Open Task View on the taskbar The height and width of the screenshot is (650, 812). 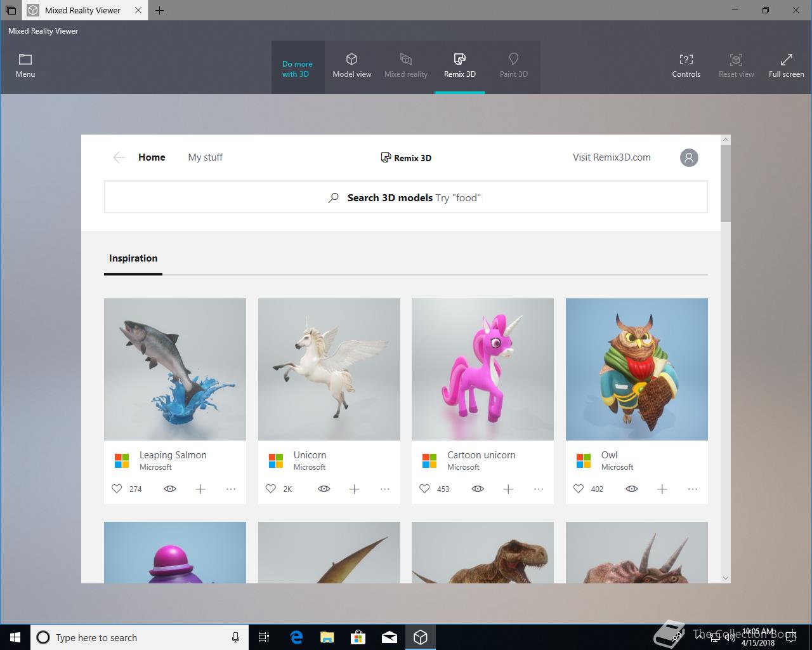pos(264,637)
